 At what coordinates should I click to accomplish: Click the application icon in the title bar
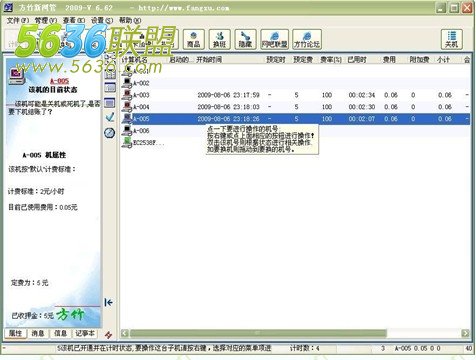[8, 8]
